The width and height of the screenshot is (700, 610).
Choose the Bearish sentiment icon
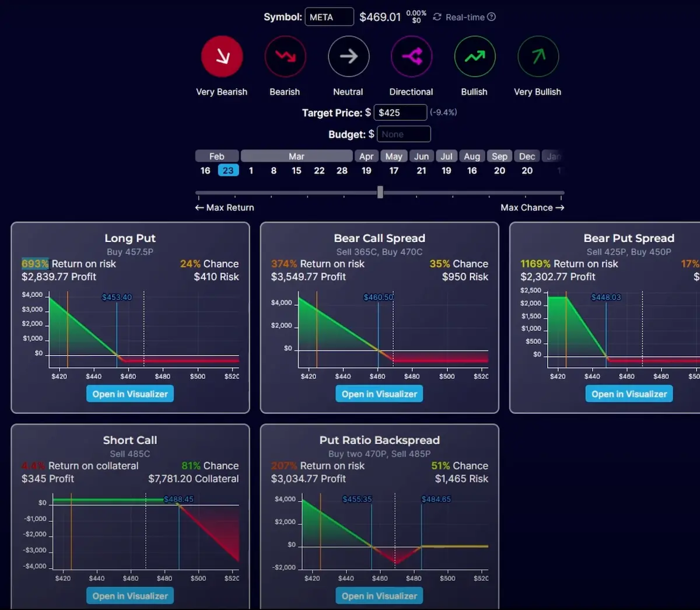pyautogui.click(x=285, y=57)
